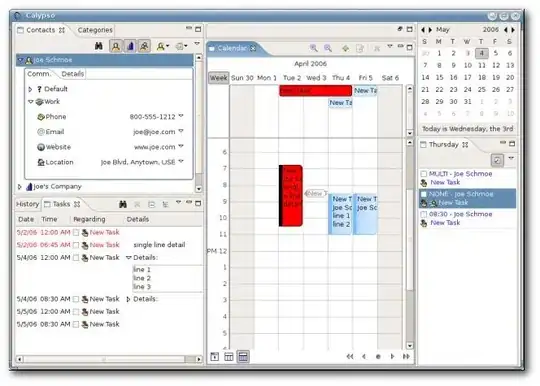Screen dimensions: 540x386
Task: Open the Phone 800-555-1212 dropdown arrow
Action: pos(181,116)
